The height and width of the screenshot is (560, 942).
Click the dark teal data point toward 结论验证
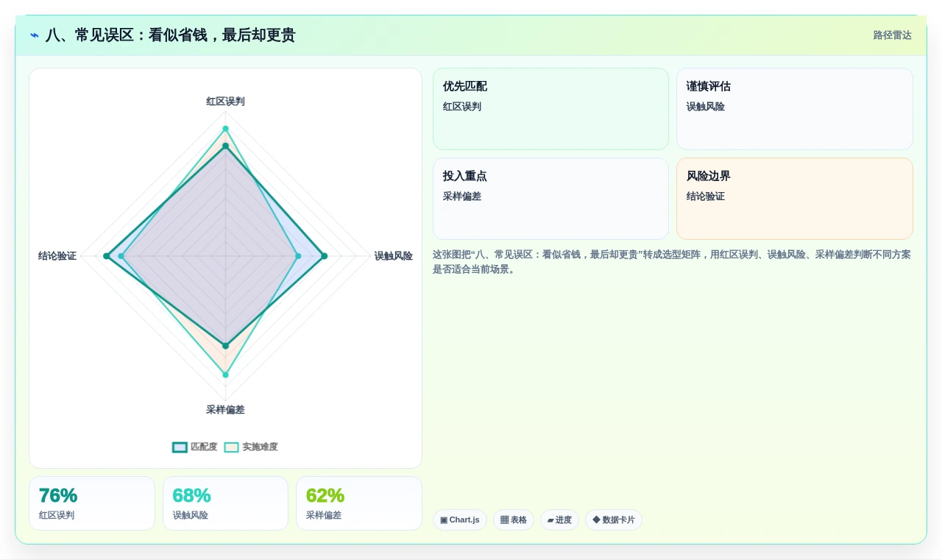(107, 256)
